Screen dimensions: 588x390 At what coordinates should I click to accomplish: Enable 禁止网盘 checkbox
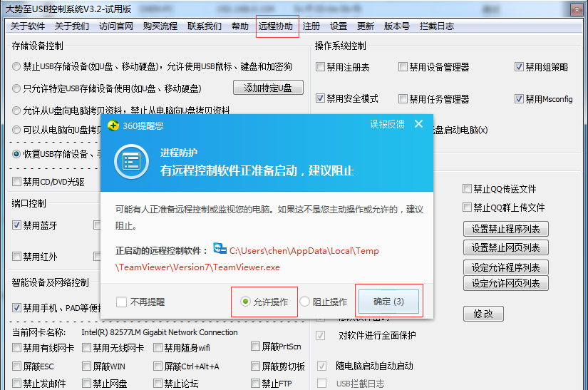coord(86,384)
